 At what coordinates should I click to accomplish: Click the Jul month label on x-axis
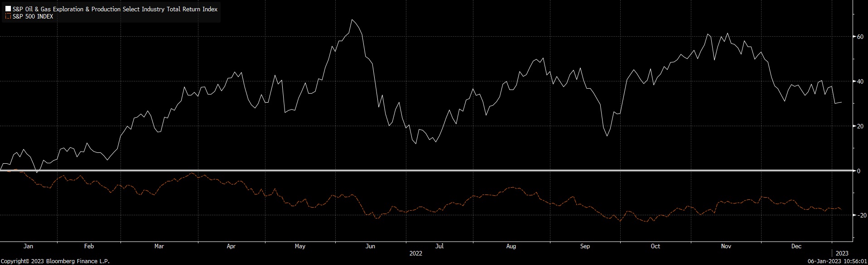tap(439, 246)
